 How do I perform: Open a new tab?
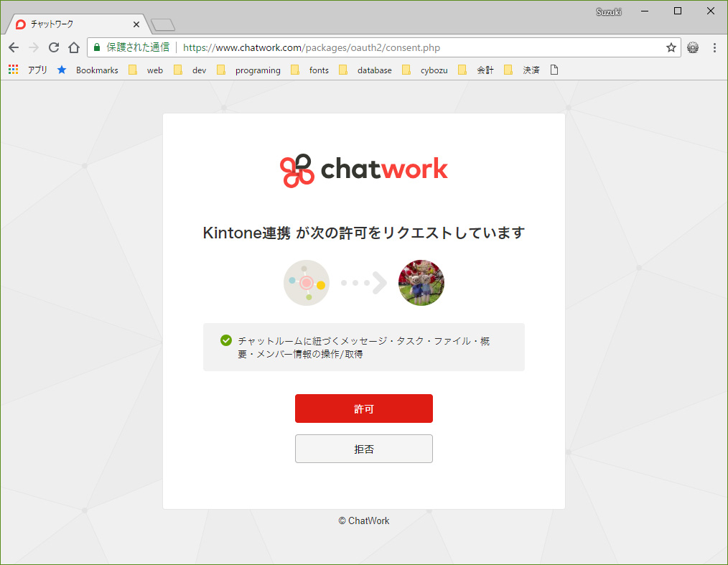(163, 24)
